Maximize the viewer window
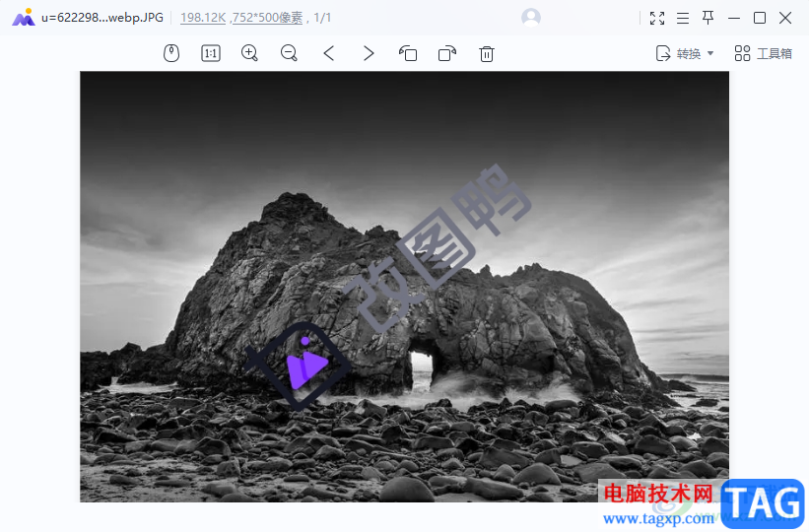The height and width of the screenshot is (532, 809). point(760,18)
